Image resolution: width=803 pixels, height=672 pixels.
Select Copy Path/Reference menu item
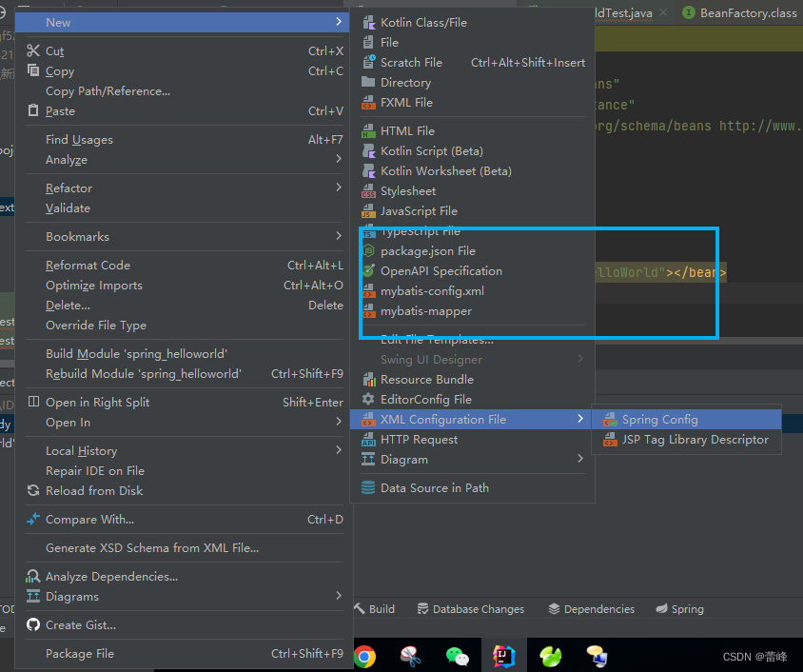184,91
